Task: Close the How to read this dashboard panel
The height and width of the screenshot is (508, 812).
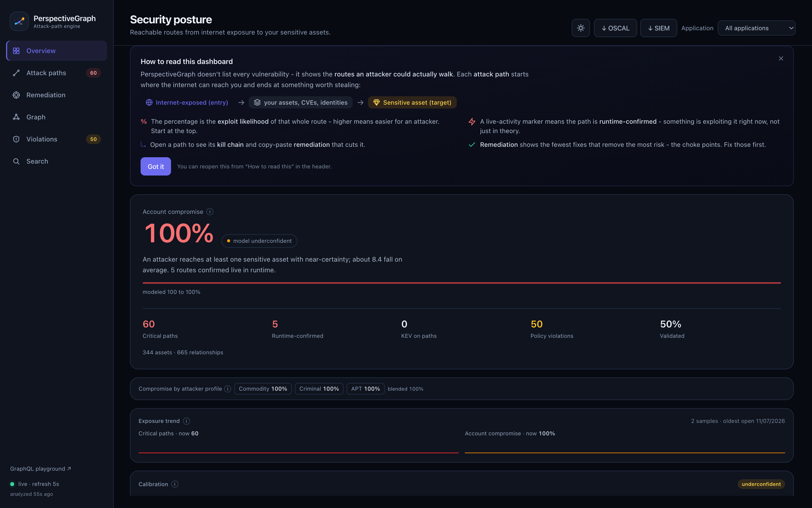Action: pos(781,58)
